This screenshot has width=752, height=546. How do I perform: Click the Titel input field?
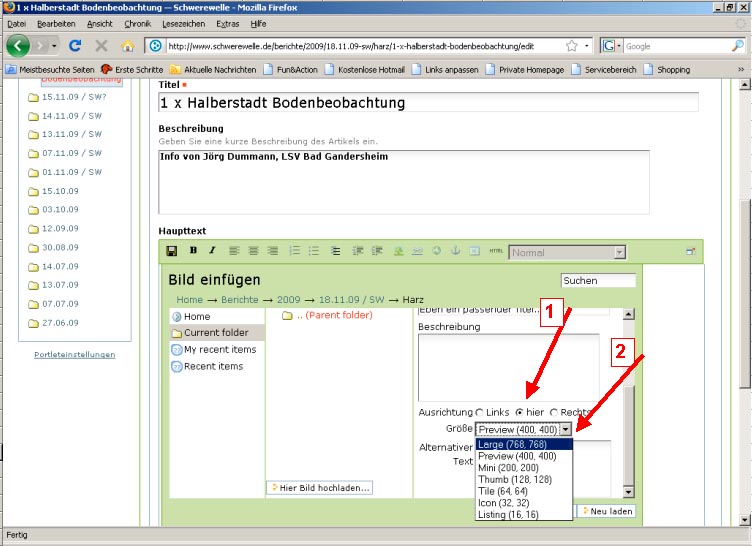point(428,102)
